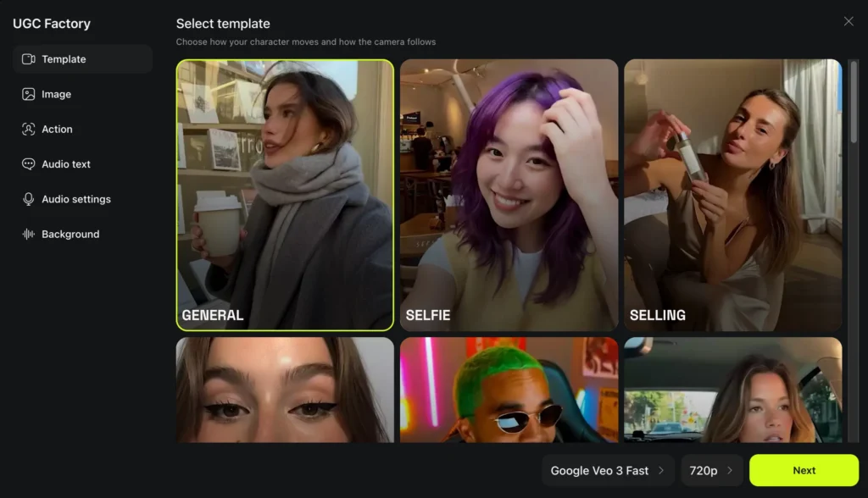Click the Audio settings microphone icon

pyautogui.click(x=29, y=199)
